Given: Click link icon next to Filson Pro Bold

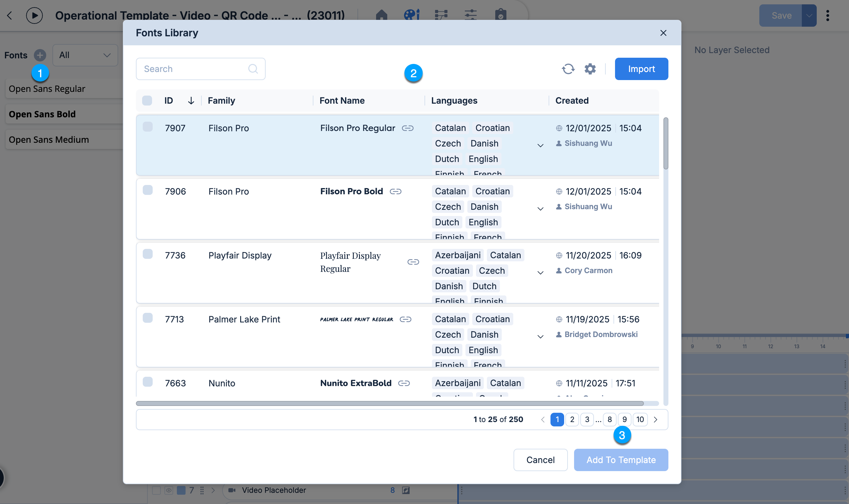Looking at the screenshot, I should (x=396, y=191).
